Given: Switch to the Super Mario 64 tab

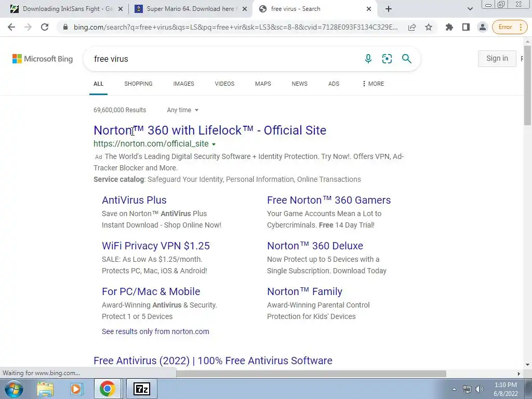Looking at the screenshot, I should [x=190, y=9].
